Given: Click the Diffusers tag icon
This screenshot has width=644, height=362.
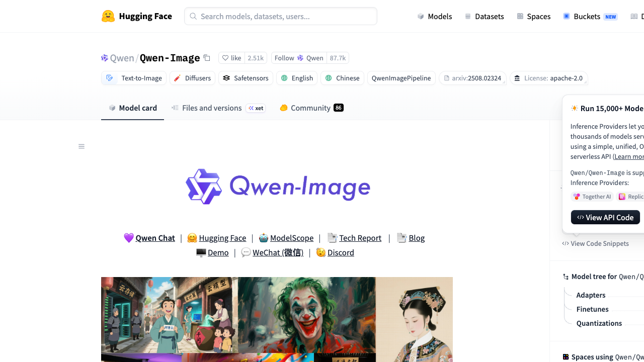Looking at the screenshot, I should pos(178,78).
